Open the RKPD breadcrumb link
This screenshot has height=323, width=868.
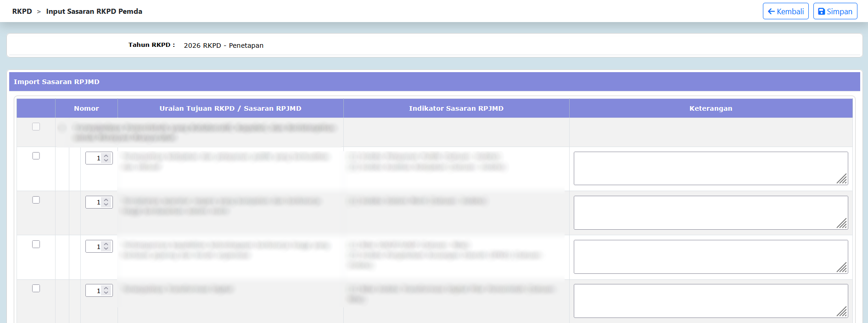click(x=22, y=11)
